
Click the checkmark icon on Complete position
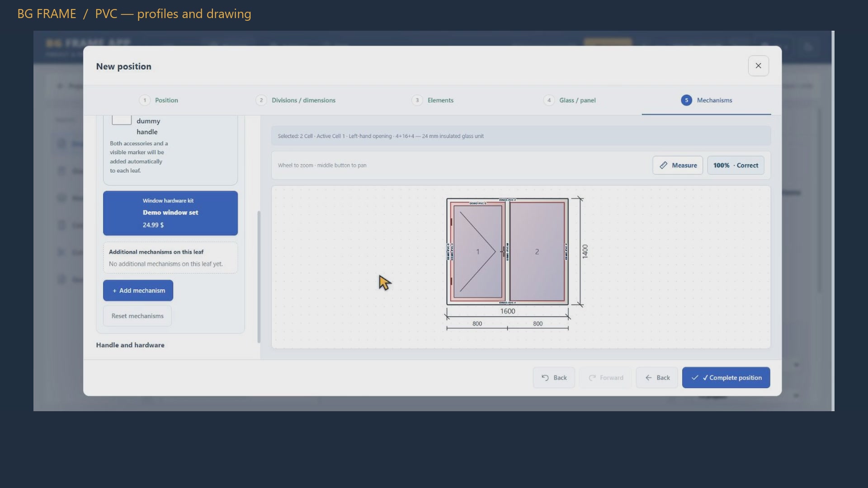[695, 378]
